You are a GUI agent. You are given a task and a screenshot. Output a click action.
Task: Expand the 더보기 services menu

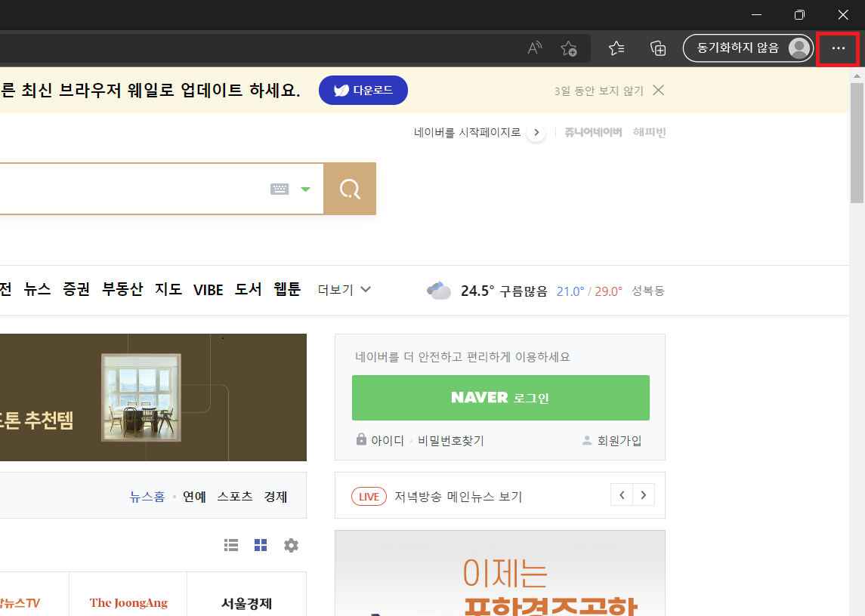click(344, 290)
